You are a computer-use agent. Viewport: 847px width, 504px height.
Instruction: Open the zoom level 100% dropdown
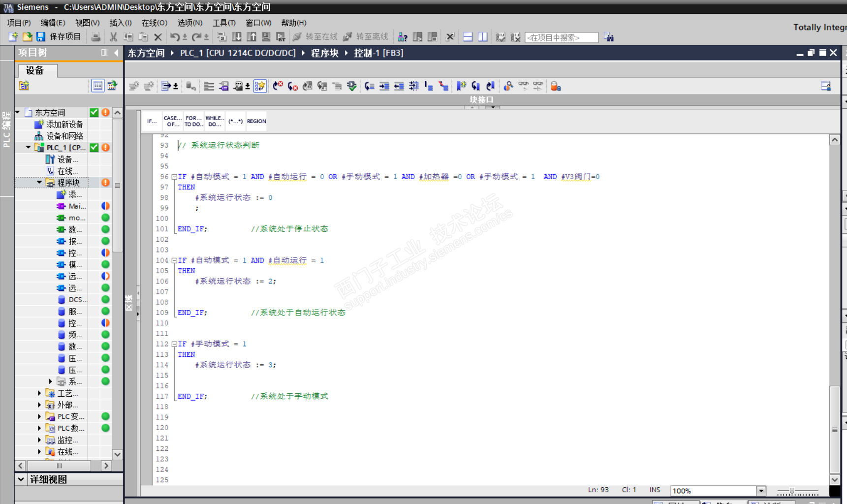[761, 491]
